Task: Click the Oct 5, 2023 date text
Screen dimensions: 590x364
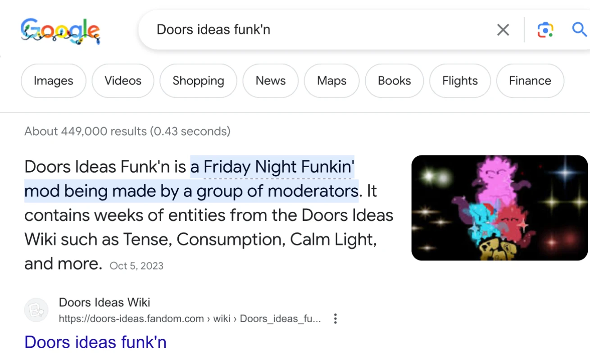Action: pos(136,266)
